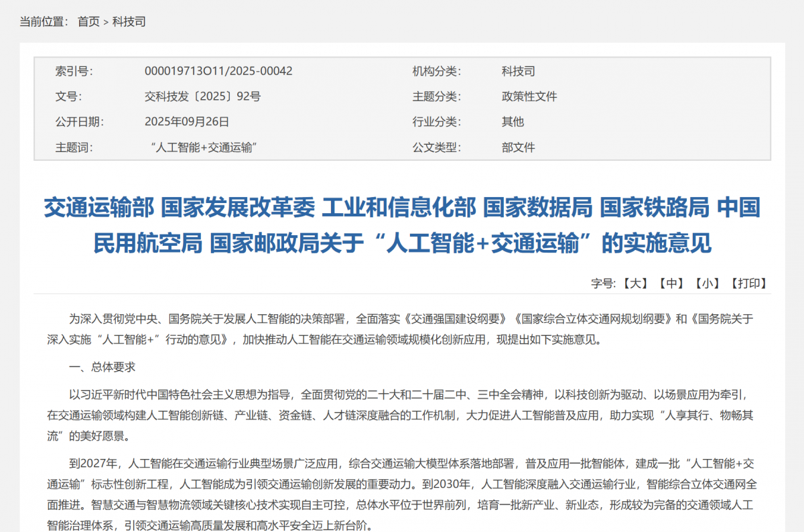
Task: Click the index number 000019713O11/2025-00042
Action: (218, 71)
